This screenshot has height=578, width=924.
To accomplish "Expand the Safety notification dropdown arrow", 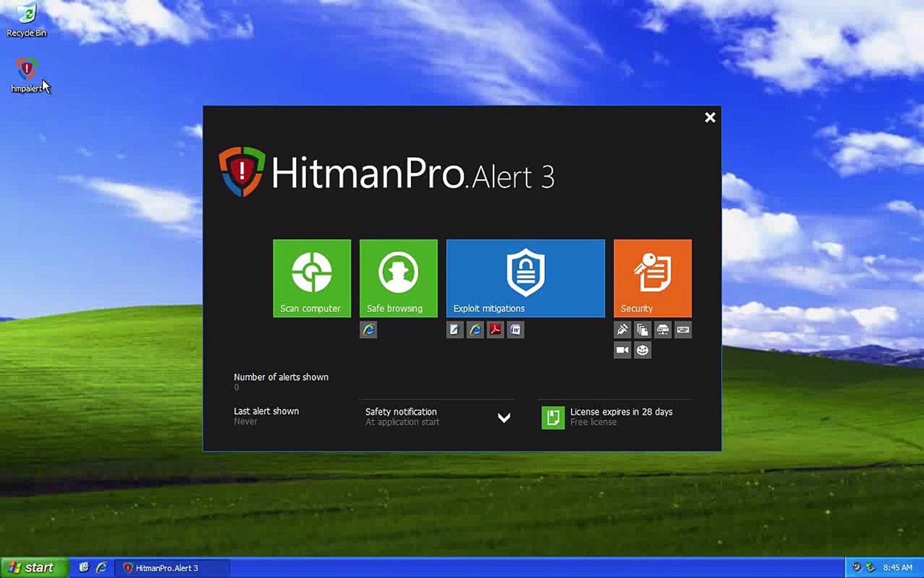I will click(x=504, y=417).
